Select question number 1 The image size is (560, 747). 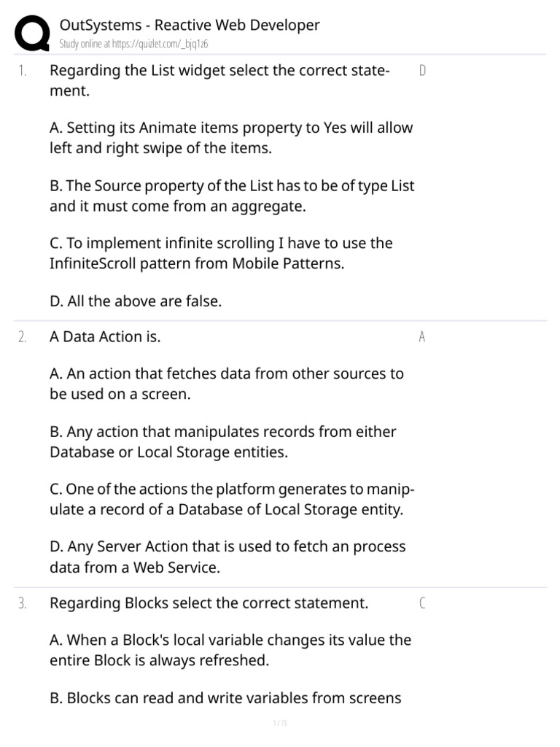click(x=23, y=71)
